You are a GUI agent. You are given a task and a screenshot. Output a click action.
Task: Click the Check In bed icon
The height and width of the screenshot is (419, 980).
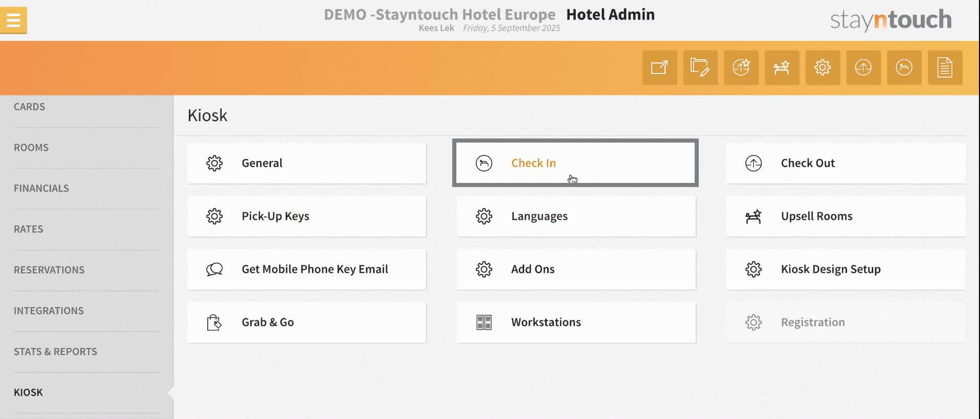[x=484, y=163]
